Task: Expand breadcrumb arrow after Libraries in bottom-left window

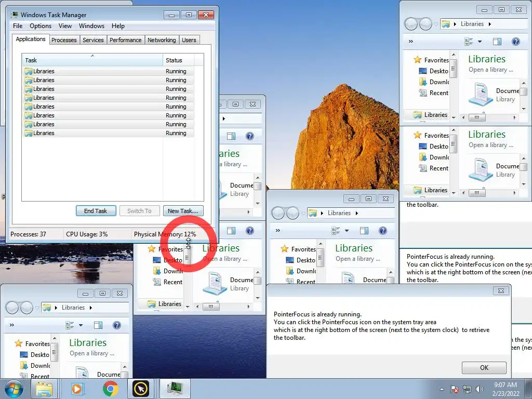Action: (90, 308)
